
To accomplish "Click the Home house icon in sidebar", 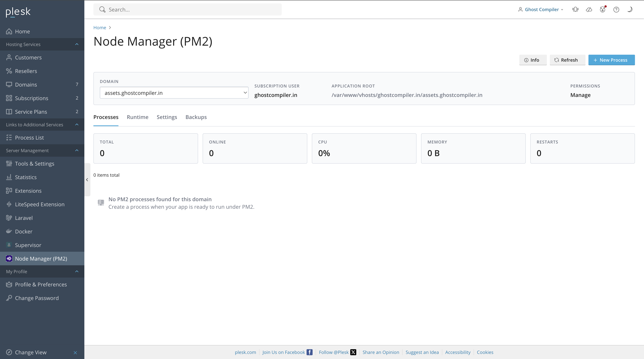I will point(9,31).
